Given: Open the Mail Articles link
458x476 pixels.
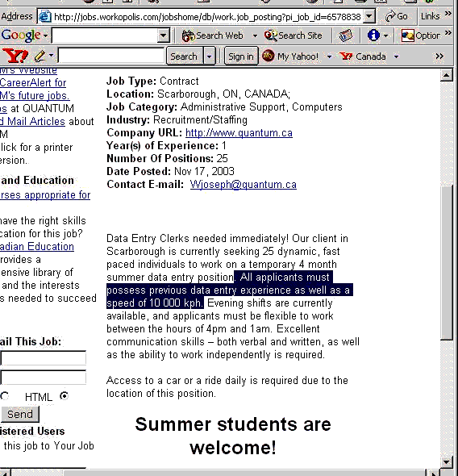Looking at the screenshot, I should click(32, 122).
